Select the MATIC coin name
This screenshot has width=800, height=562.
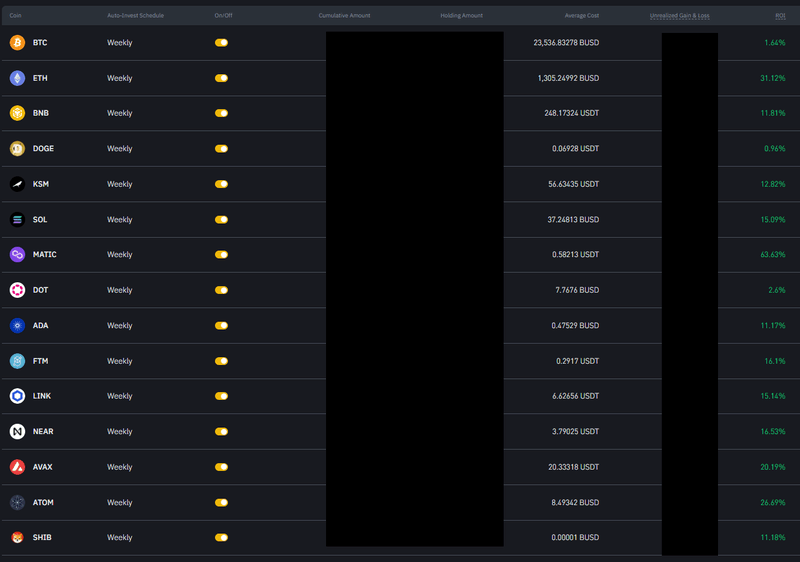tap(44, 254)
